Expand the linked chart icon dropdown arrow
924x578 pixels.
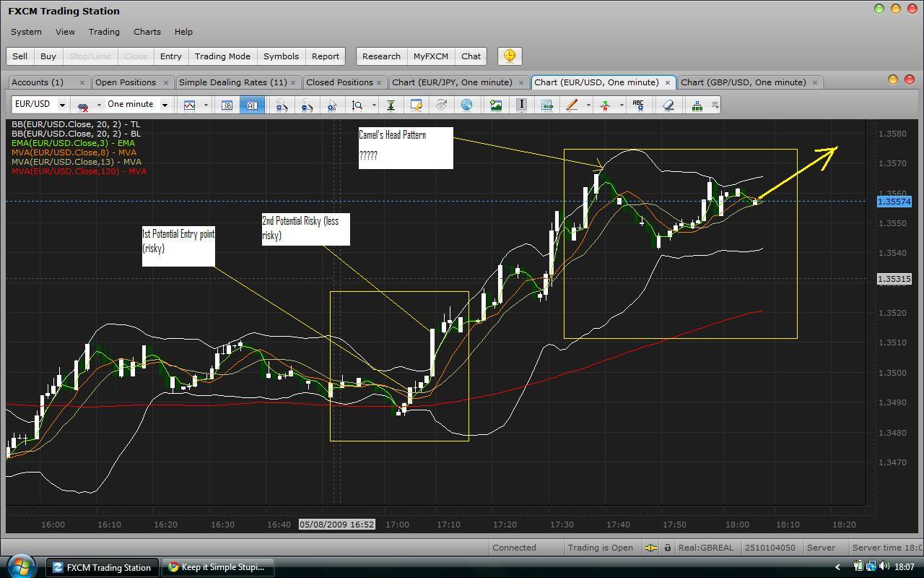[x=99, y=105]
